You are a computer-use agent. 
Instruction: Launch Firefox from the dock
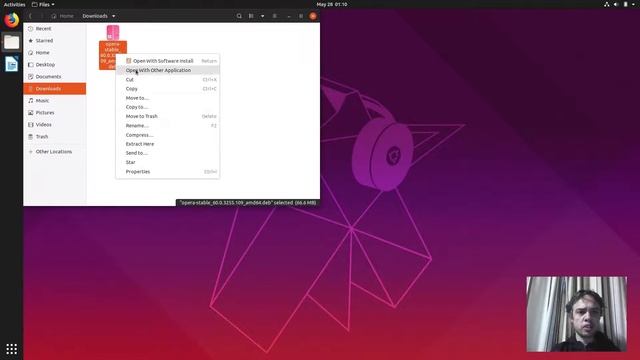coord(11,20)
